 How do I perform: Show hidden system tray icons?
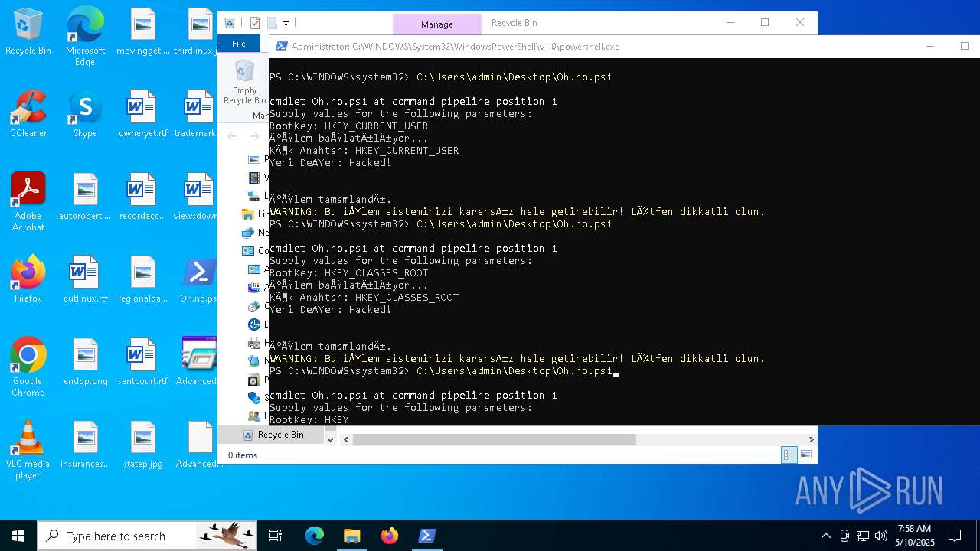[825, 536]
